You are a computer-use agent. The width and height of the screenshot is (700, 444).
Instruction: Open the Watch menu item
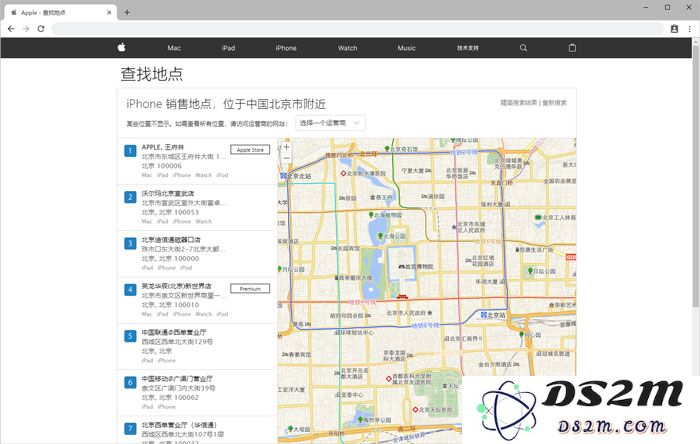(x=347, y=48)
